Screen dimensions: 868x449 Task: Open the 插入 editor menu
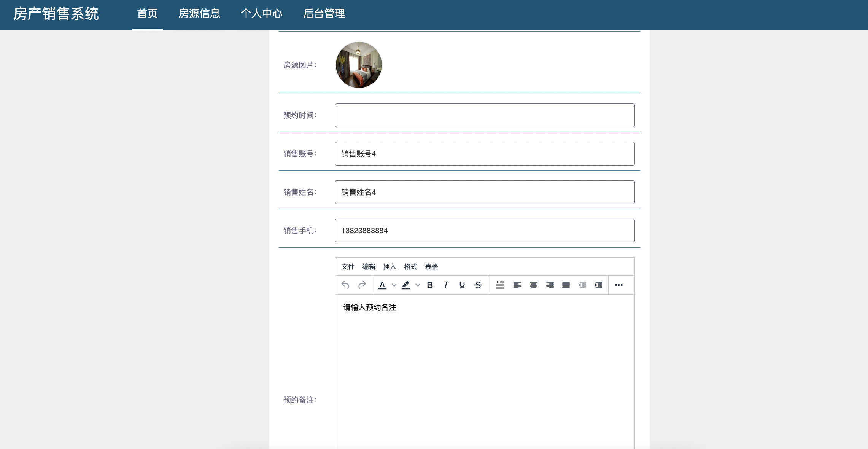[x=389, y=267]
